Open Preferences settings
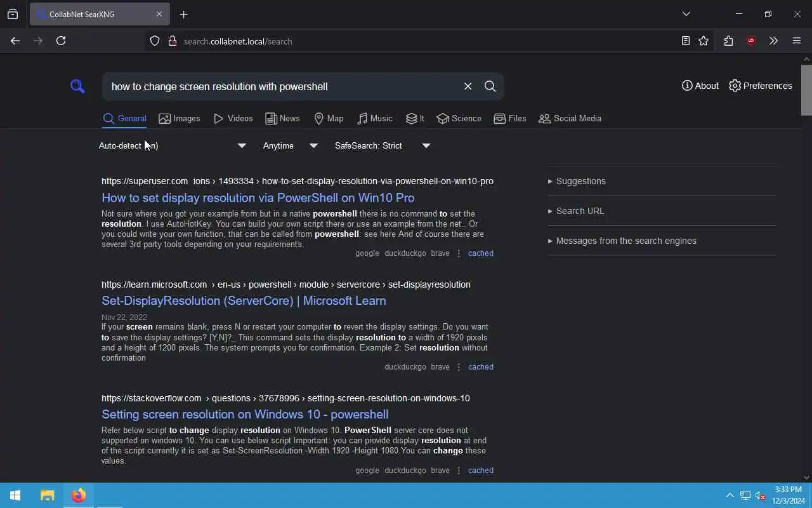 click(x=761, y=86)
